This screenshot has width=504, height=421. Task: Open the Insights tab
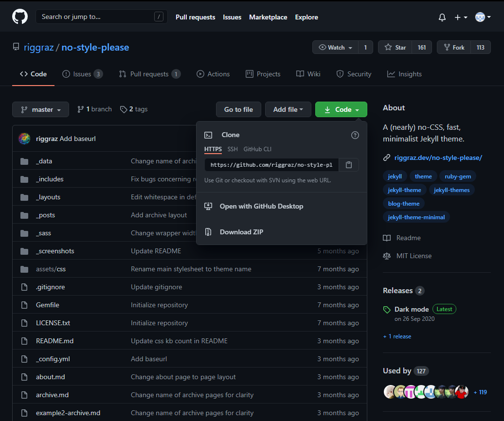click(x=404, y=74)
